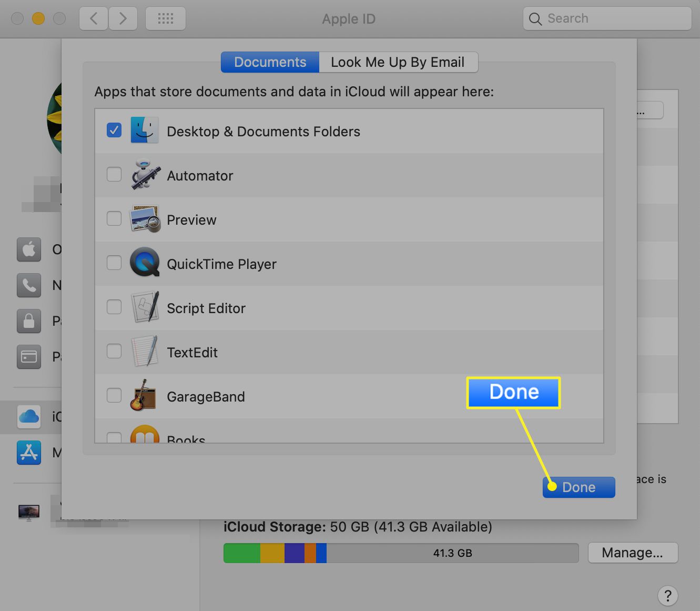Enable the Preview checkbox
Screen dimensions: 700x611
[114, 218]
